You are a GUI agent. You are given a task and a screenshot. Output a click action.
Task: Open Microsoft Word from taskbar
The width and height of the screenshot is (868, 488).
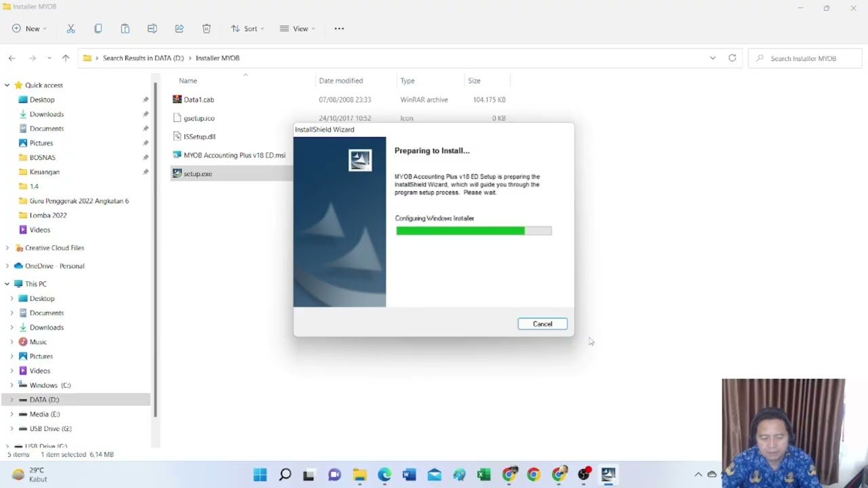[x=409, y=474]
